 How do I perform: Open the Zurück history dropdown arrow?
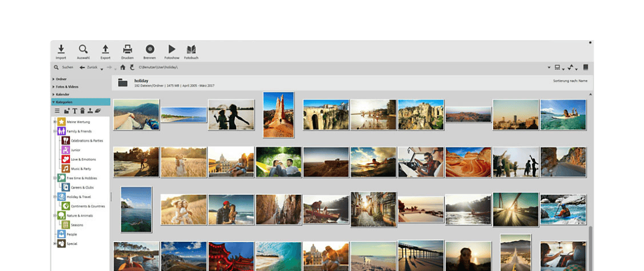pyautogui.click(x=102, y=68)
